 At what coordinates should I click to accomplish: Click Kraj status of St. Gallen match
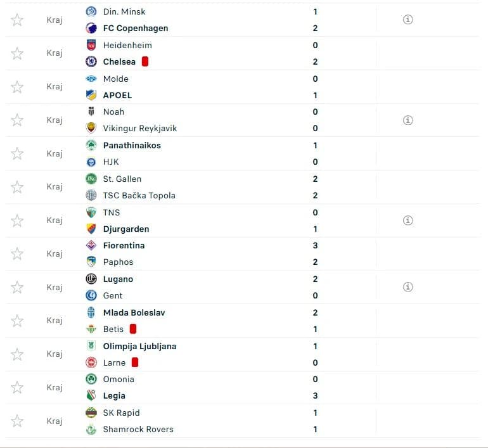55,187
